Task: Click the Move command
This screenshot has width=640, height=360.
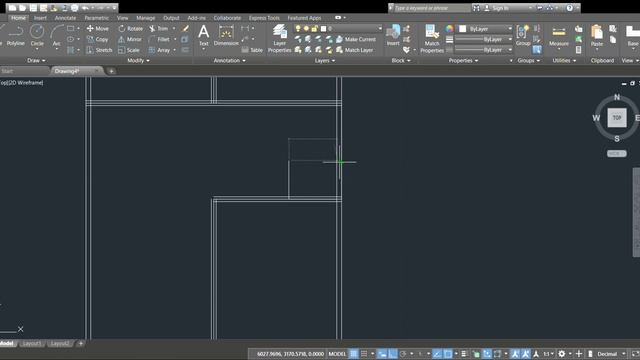Action: point(98,29)
